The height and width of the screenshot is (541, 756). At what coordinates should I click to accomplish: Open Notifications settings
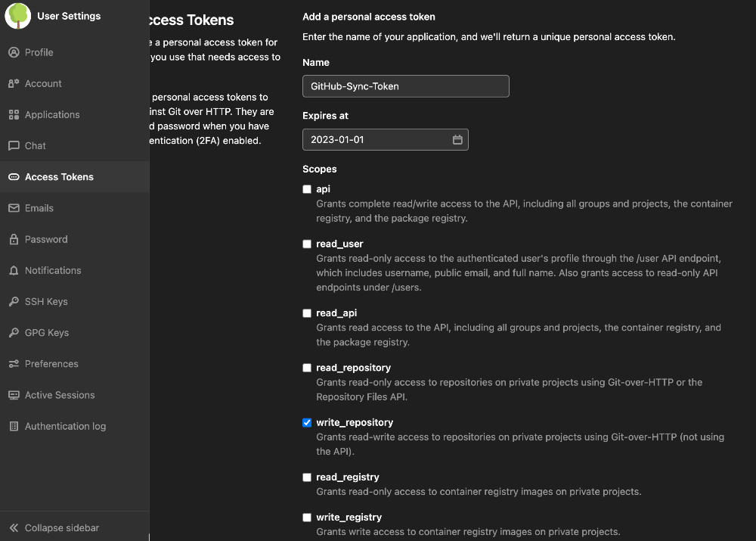75,270
